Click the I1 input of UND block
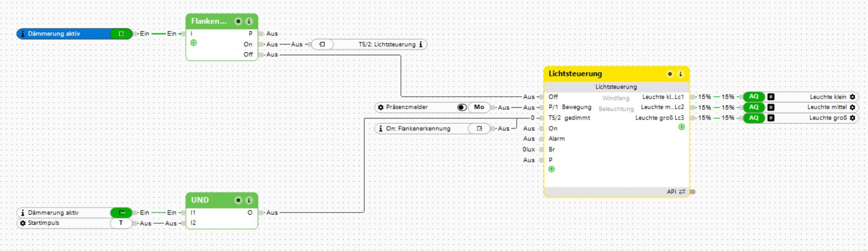The image size is (868, 251). pyautogui.click(x=193, y=213)
